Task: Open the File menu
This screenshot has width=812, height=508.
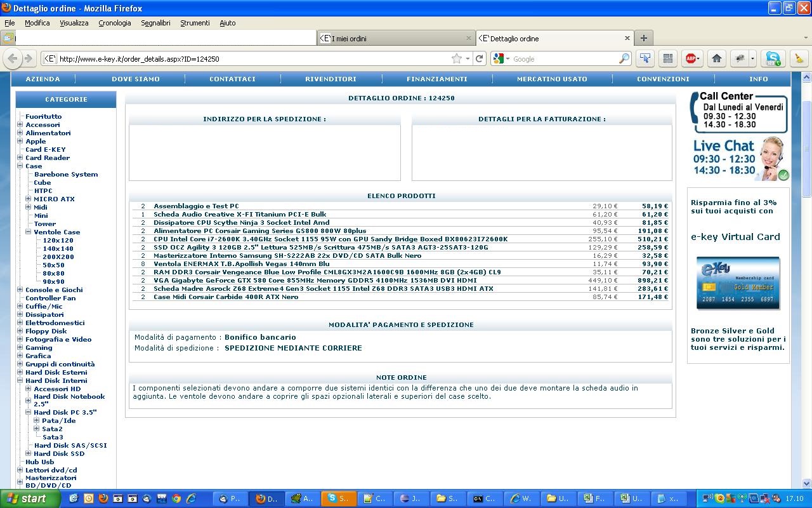Action: pos(10,23)
